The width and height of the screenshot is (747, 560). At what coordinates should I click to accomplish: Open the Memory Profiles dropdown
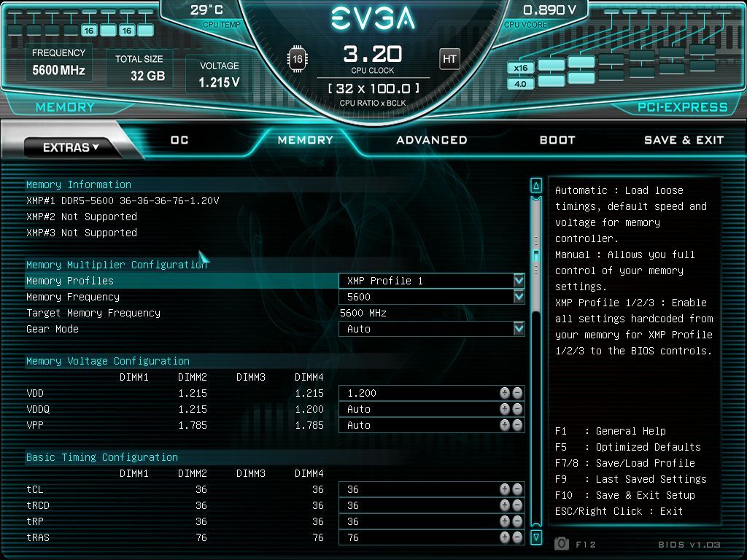(519, 281)
